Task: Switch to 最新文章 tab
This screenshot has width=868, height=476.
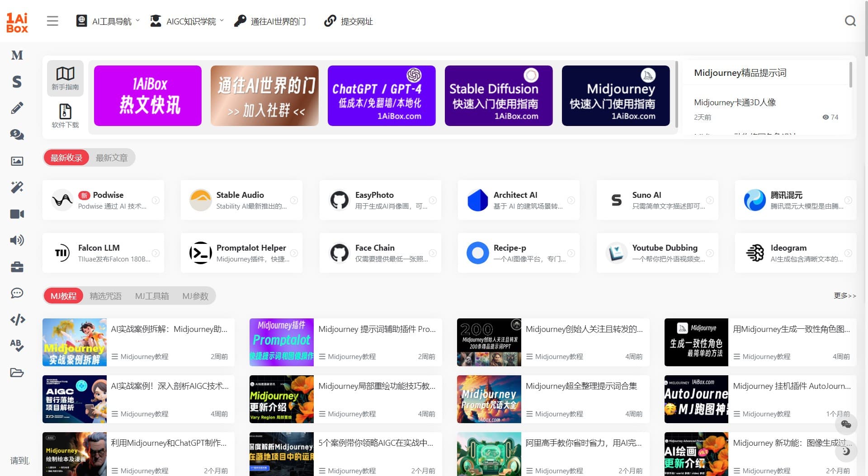Action: (112, 158)
